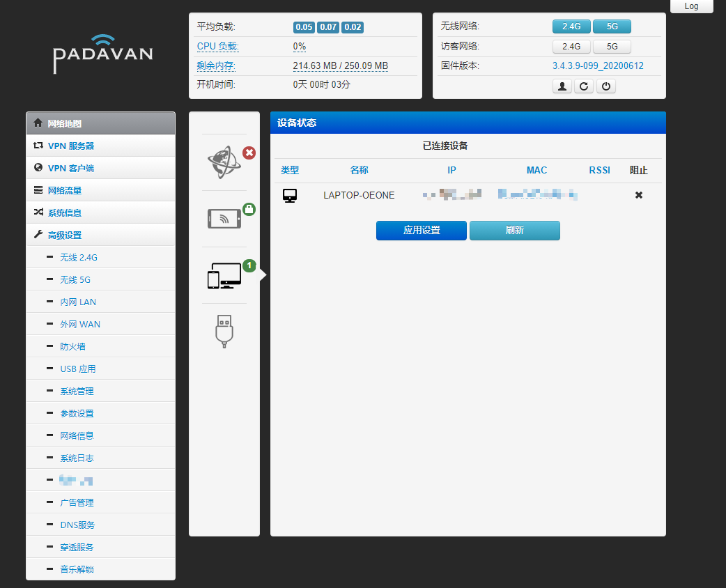
Task: Toggle guest network 2.4G
Action: (x=571, y=46)
